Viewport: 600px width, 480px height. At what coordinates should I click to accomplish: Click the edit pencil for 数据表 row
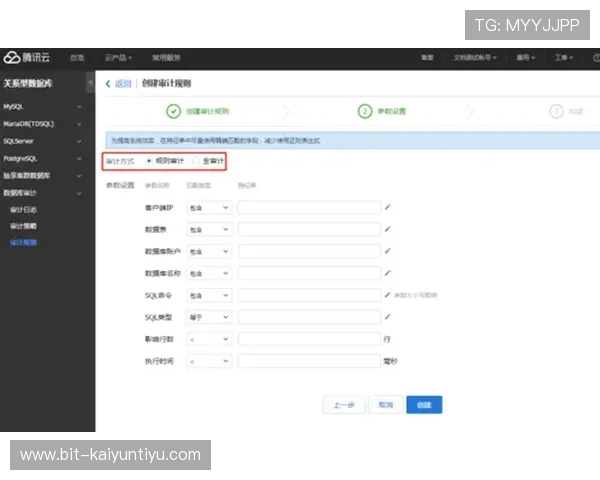[x=388, y=230]
